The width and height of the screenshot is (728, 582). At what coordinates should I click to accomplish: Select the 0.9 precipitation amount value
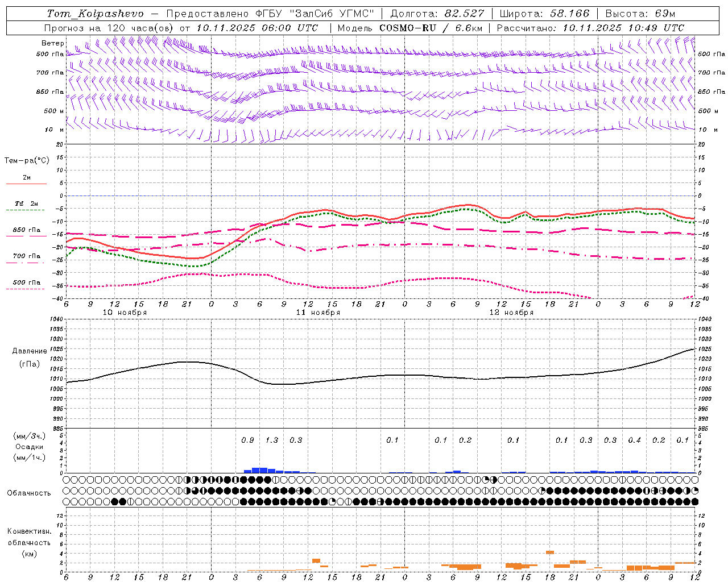(247, 440)
